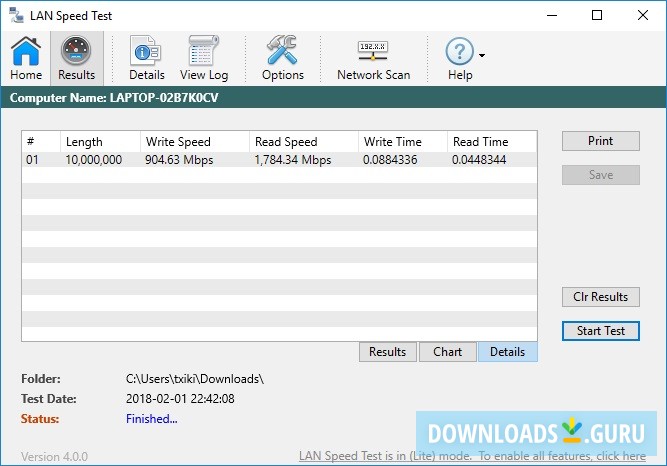Switch to the Chart tab
Screen dimensions: 667x466
(x=448, y=352)
